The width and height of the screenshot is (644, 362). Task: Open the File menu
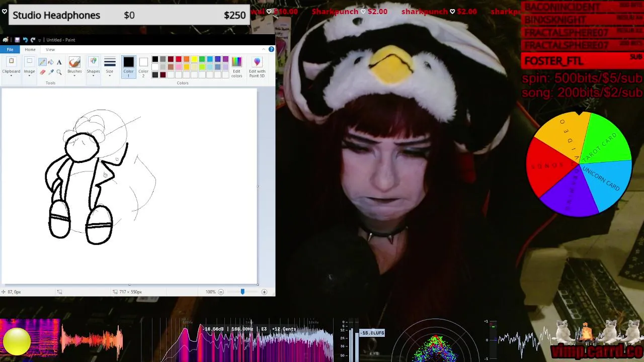click(x=10, y=49)
